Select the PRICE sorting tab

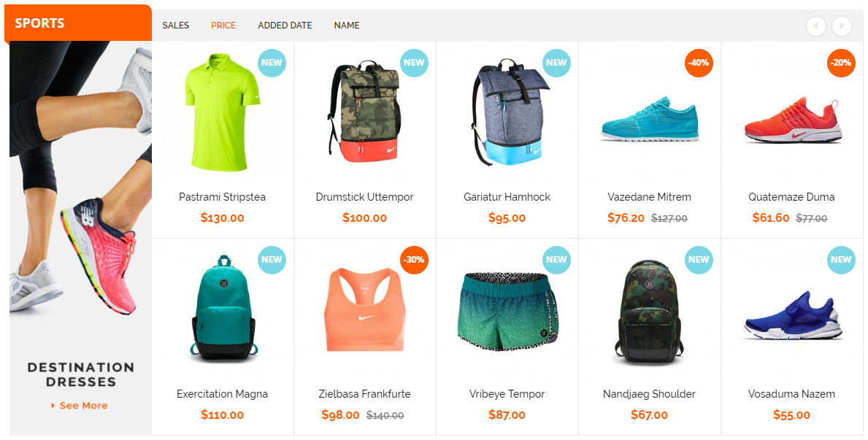click(x=223, y=26)
